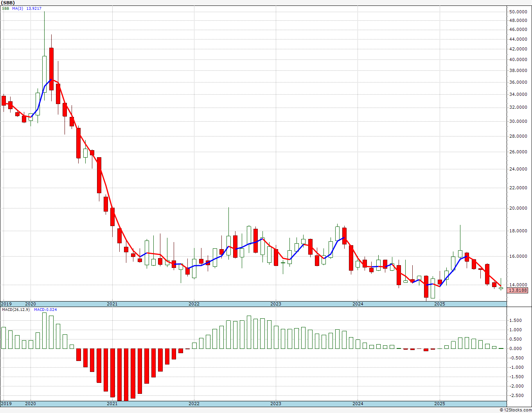Select the 13.9217 moving average value

[x=34, y=9]
